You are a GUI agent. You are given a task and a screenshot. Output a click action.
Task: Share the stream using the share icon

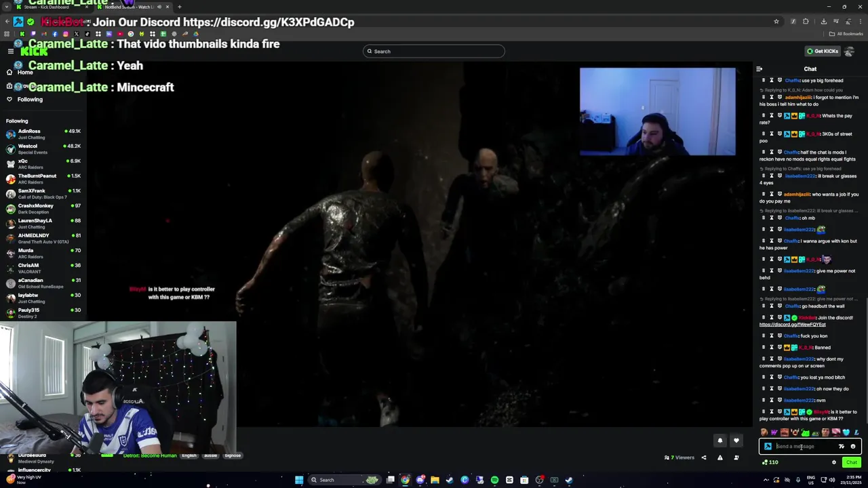pyautogui.click(x=703, y=457)
